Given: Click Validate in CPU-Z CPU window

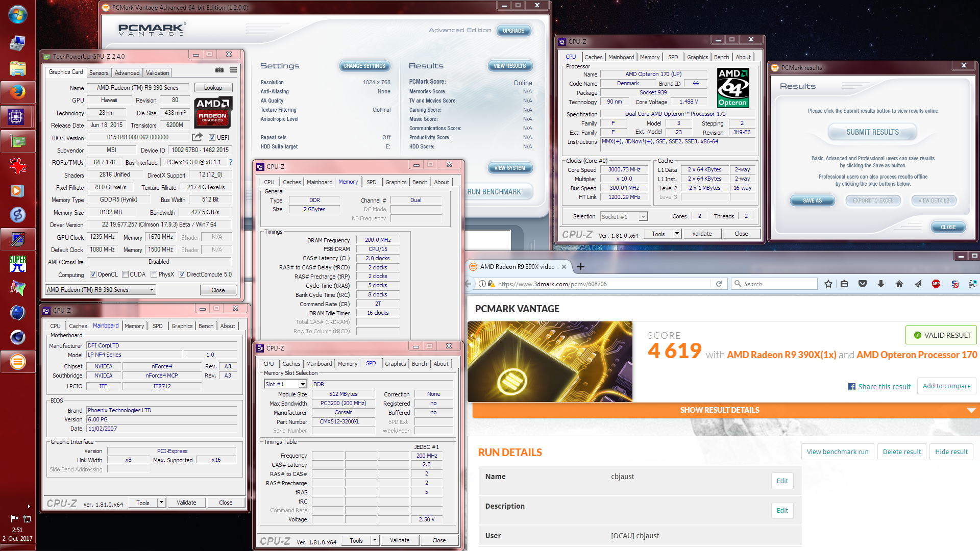Looking at the screenshot, I should pyautogui.click(x=702, y=234).
